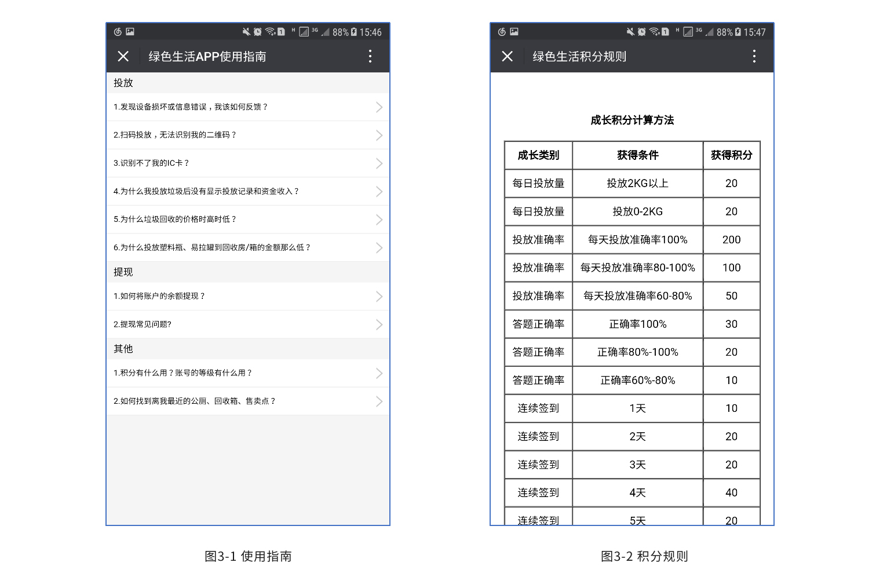
Task: Expand chevron for 发现设备损坏或信息错误 row
Action: coord(379,107)
